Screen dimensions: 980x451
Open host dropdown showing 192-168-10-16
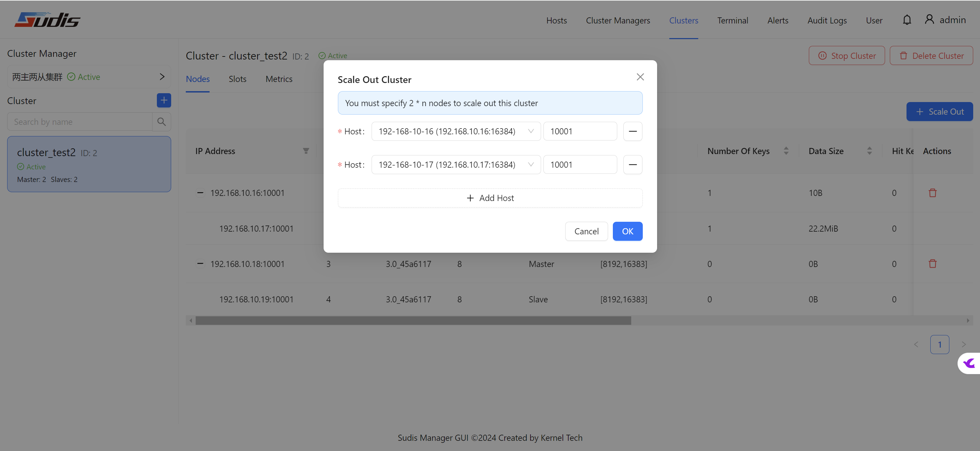456,131
